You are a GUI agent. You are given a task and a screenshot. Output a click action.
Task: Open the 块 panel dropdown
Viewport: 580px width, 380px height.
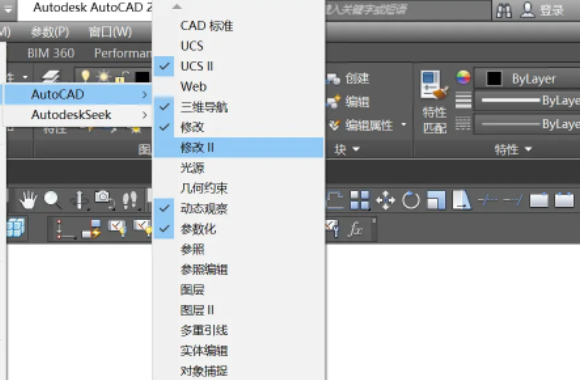click(347, 149)
